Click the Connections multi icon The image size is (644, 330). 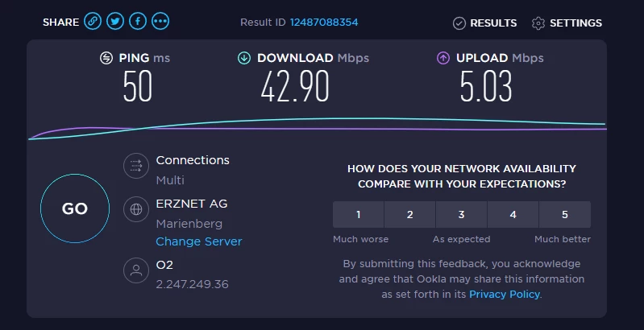(x=135, y=167)
